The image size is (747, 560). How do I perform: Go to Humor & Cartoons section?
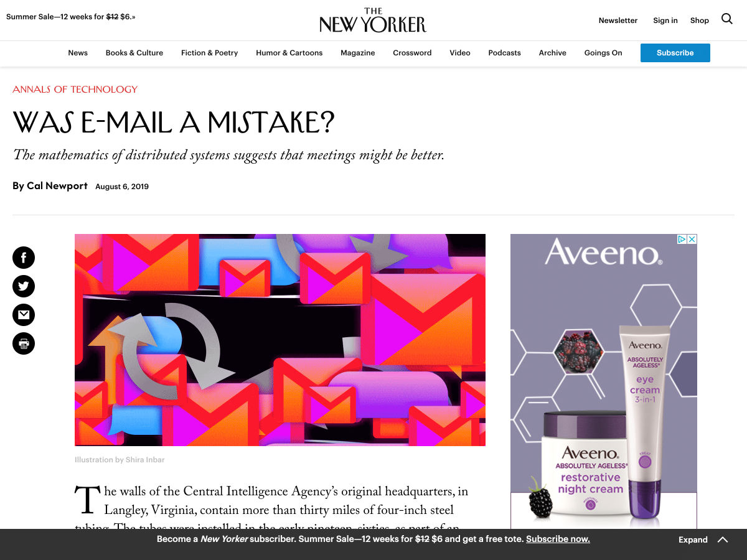click(289, 53)
